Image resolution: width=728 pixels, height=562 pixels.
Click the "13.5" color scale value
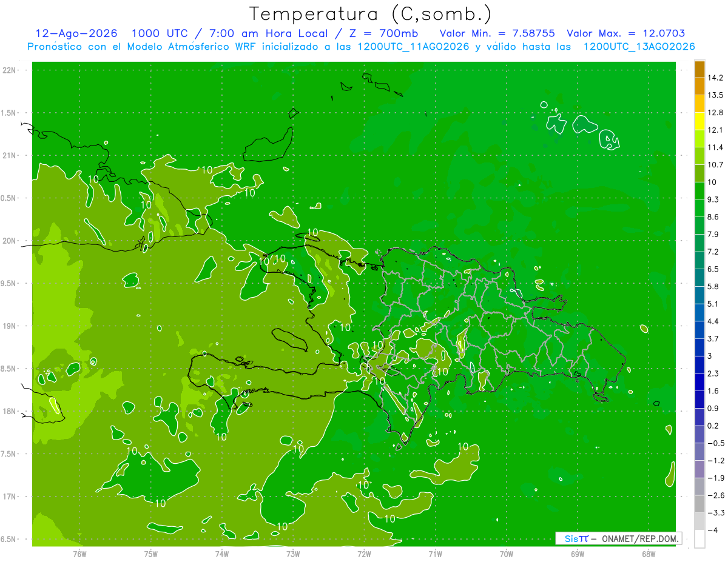click(x=715, y=95)
